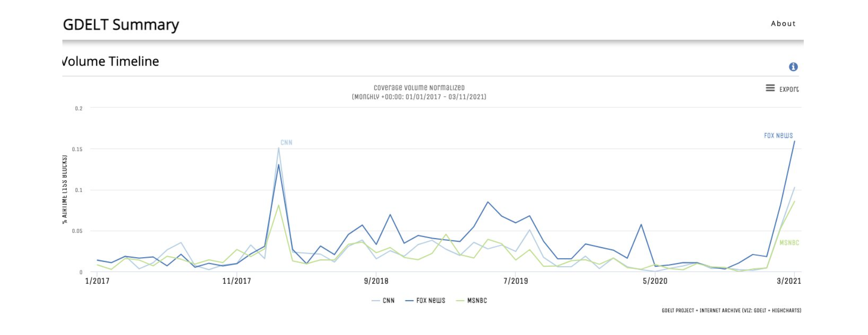Click the MSNBC legend line marker
The width and height of the screenshot is (868, 335).
(x=460, y=301)
